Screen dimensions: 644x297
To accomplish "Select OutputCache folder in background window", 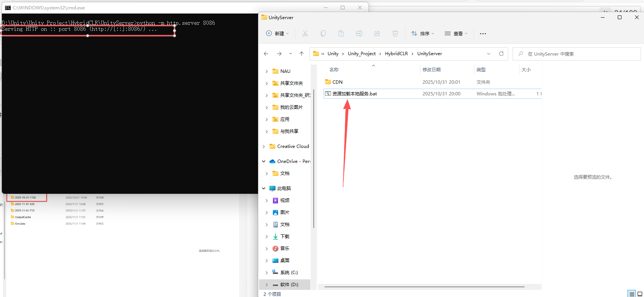I will [x=23, y=217].
